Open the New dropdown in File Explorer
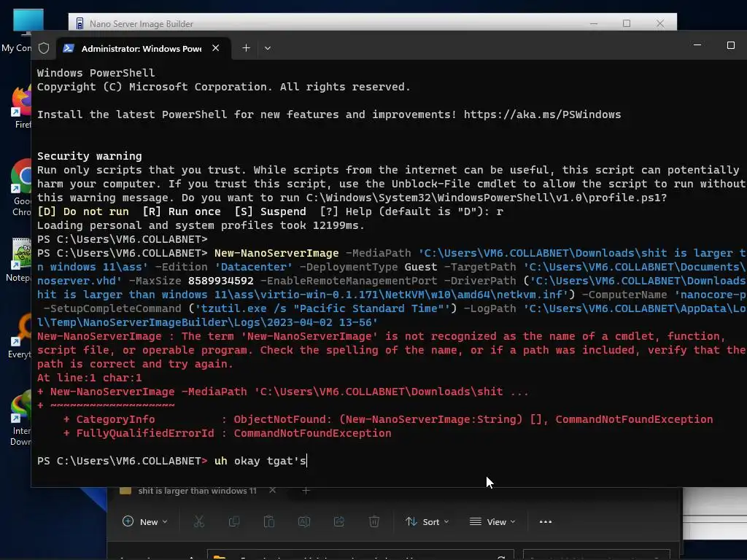The width and height of the screenshot is (747, 560). [x=145, y=521]
